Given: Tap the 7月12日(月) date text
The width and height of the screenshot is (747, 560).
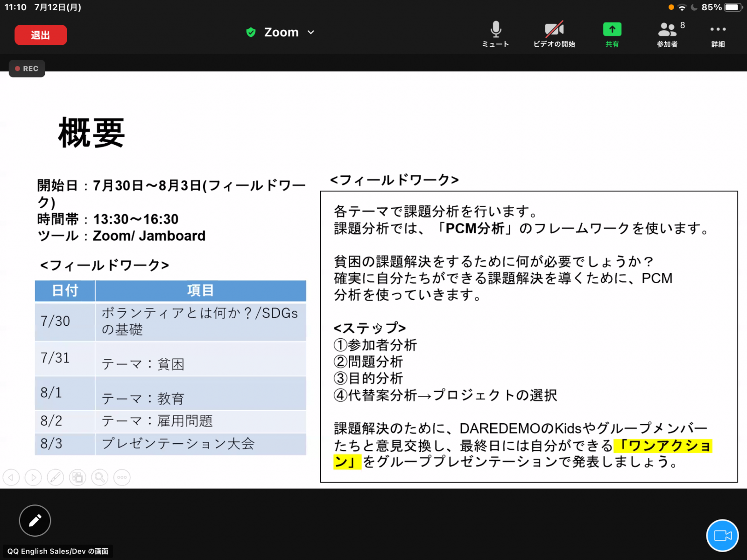Looking at the screenshot, I should coord(58,7).
